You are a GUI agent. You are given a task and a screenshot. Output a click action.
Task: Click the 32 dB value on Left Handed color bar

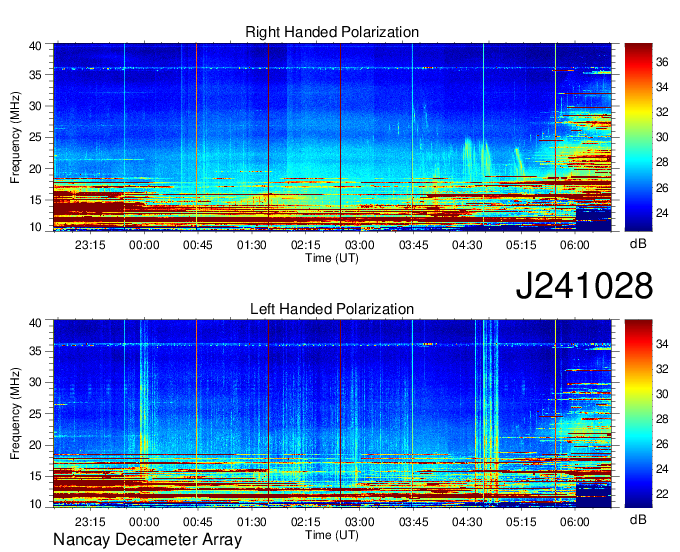click(x=662, y=369)
